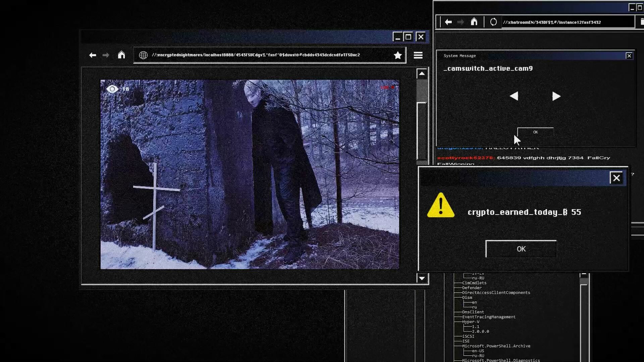Click the back arrow in the chatroom toolbar
The height and width of the screenshot is (362, 644).
(448, 21)
